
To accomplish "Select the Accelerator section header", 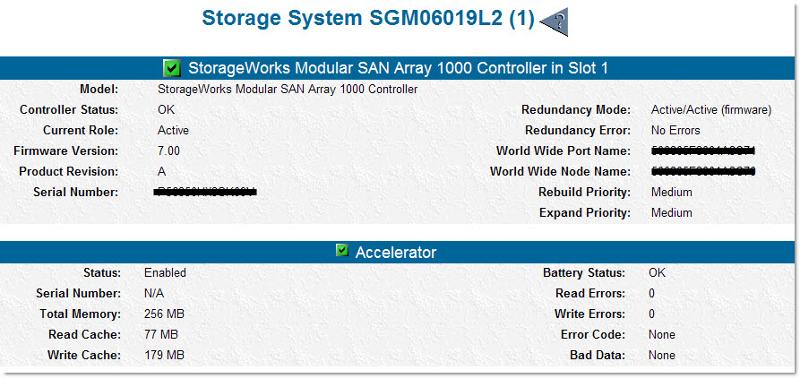I will pyautogui.click(x=396, y=252).
